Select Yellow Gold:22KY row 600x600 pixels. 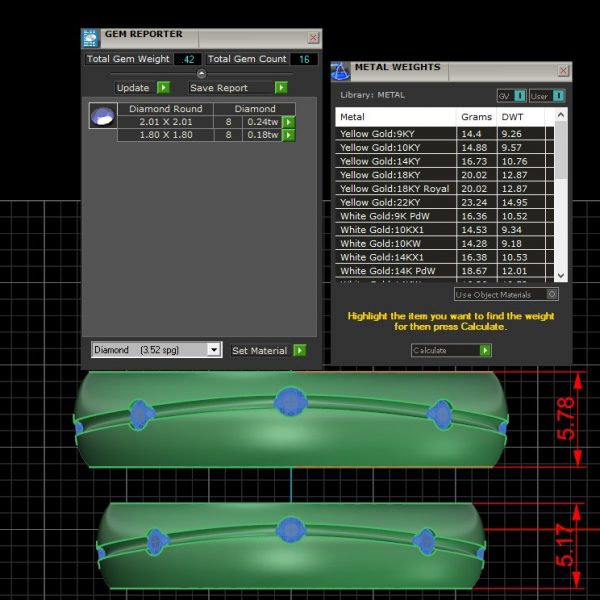pos(444,202)
